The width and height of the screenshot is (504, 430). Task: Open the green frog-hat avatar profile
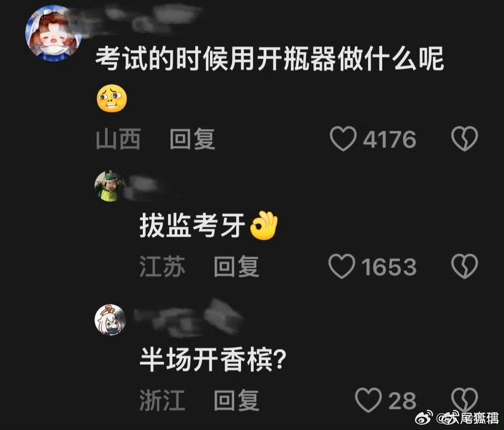(110, 186)
